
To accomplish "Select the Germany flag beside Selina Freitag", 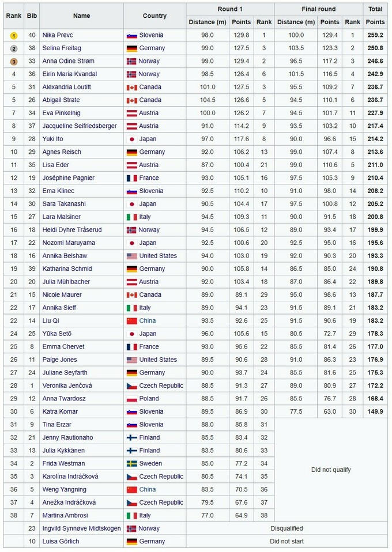I will point(131,48).
